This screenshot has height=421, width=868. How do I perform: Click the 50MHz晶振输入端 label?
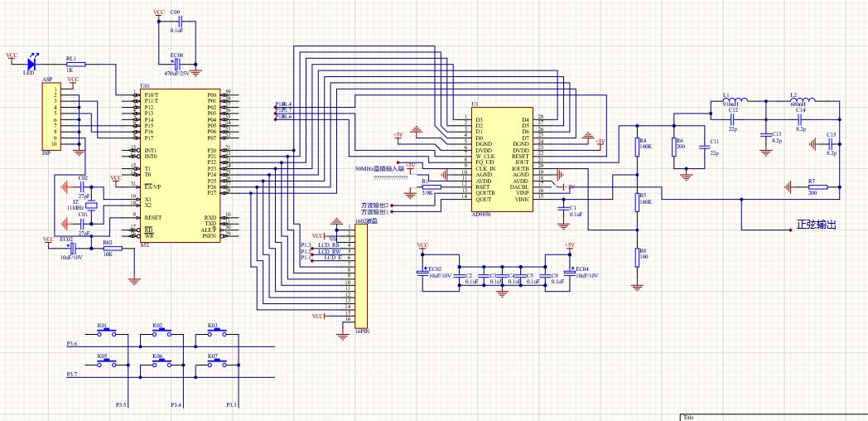379,168
